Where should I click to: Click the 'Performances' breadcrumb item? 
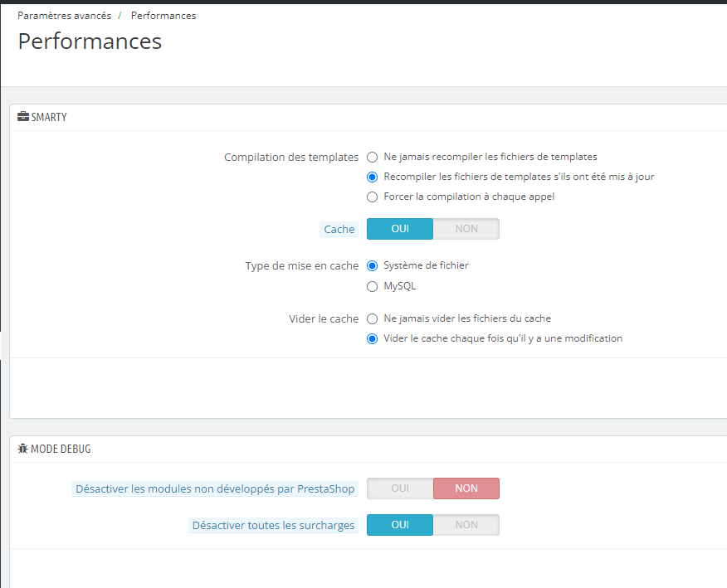[163, 16]
